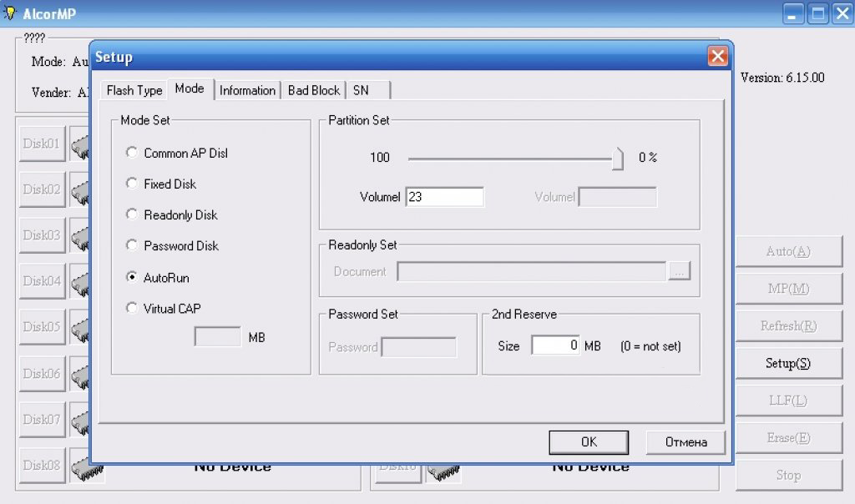Click the Disk02 slot button
This screenshot has width=855, height=504.
tap(42, 189)
